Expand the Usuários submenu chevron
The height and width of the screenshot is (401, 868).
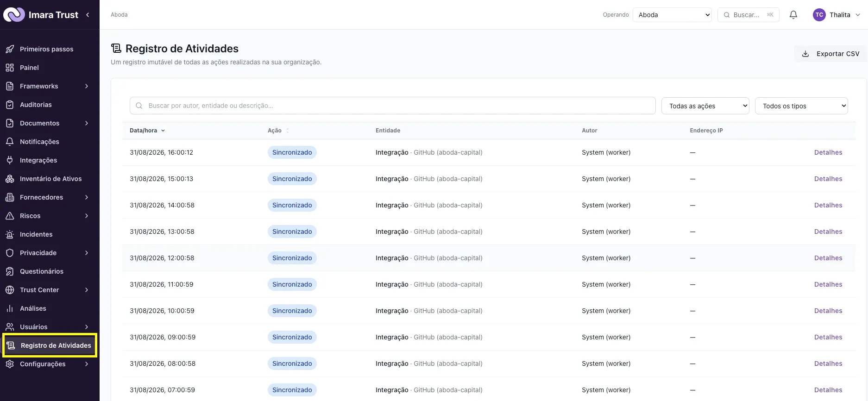pos(87,327)
